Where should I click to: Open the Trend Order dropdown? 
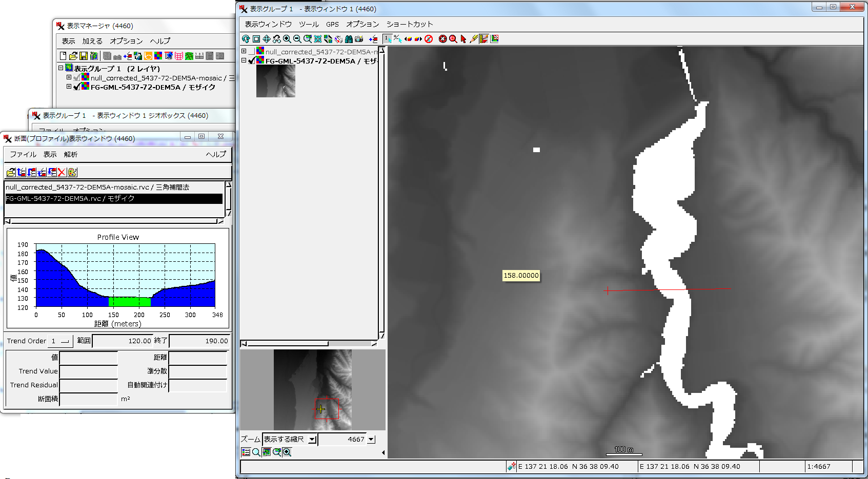click(60, 341)
